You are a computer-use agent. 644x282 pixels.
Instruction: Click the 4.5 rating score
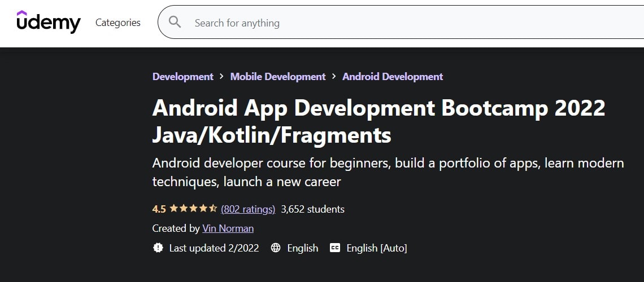tap(159, 209)
